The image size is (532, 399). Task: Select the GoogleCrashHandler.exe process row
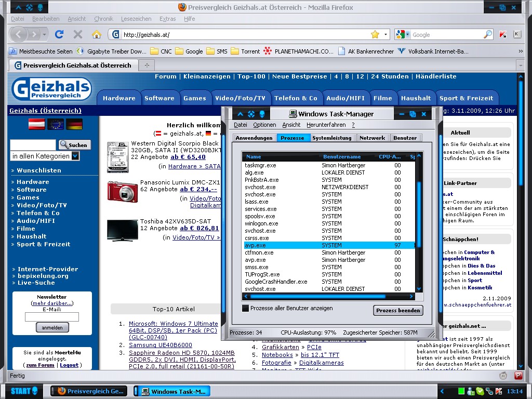coord(328,282)
